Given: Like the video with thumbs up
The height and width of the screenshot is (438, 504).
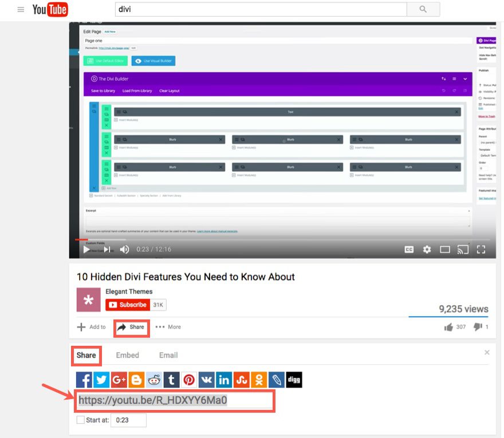Looking at the screenshot, I should pyautogui.click(x=448, y=326).
